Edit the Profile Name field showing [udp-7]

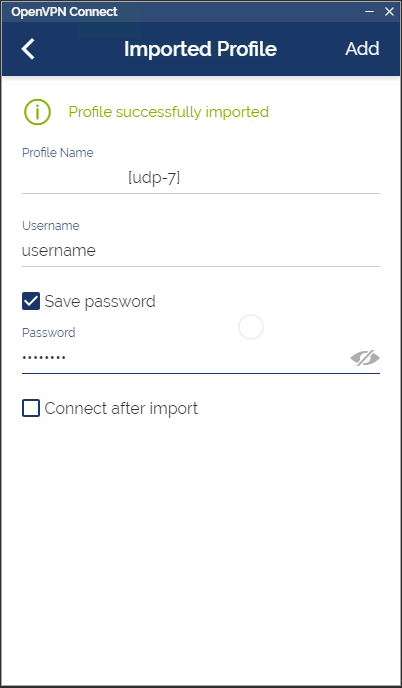201,178
